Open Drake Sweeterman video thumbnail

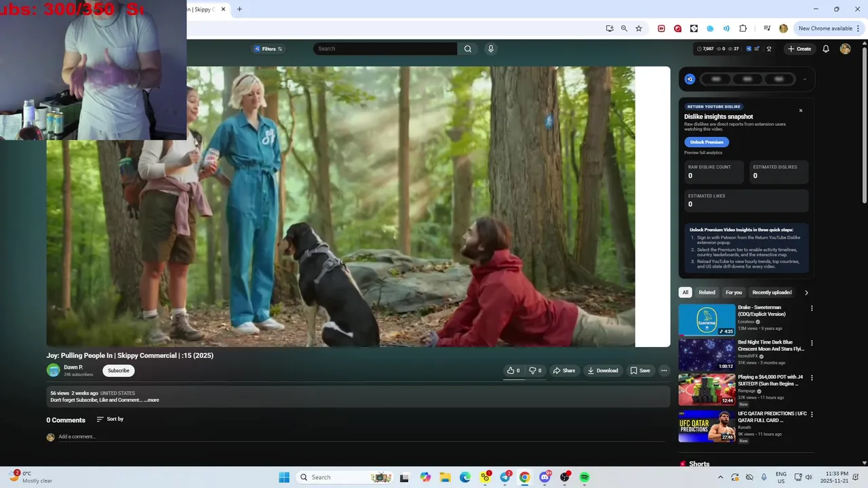[x=707, y=320]
